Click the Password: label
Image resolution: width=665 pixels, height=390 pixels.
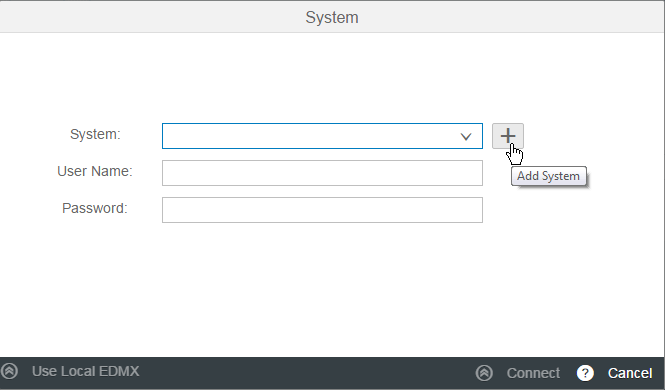(95, 208)
